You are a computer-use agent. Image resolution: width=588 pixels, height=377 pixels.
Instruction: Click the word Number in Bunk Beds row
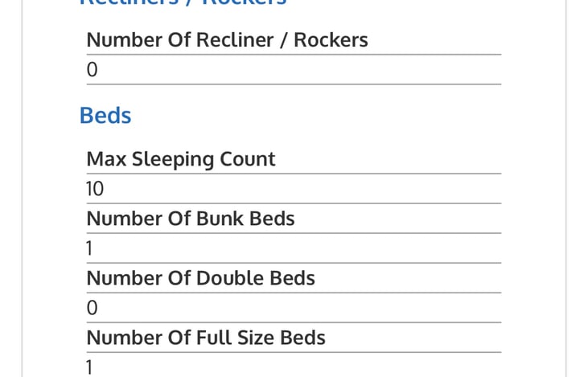124,219
